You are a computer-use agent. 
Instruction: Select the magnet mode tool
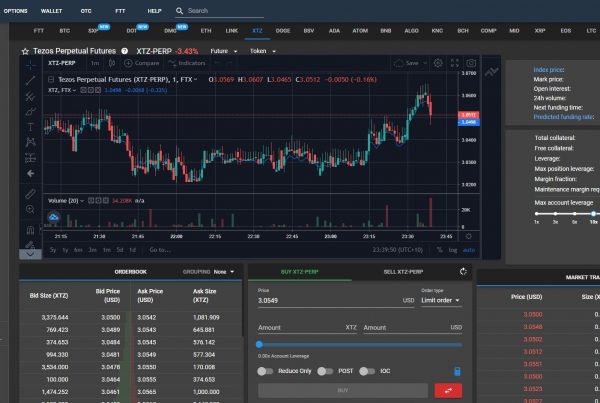31,230
